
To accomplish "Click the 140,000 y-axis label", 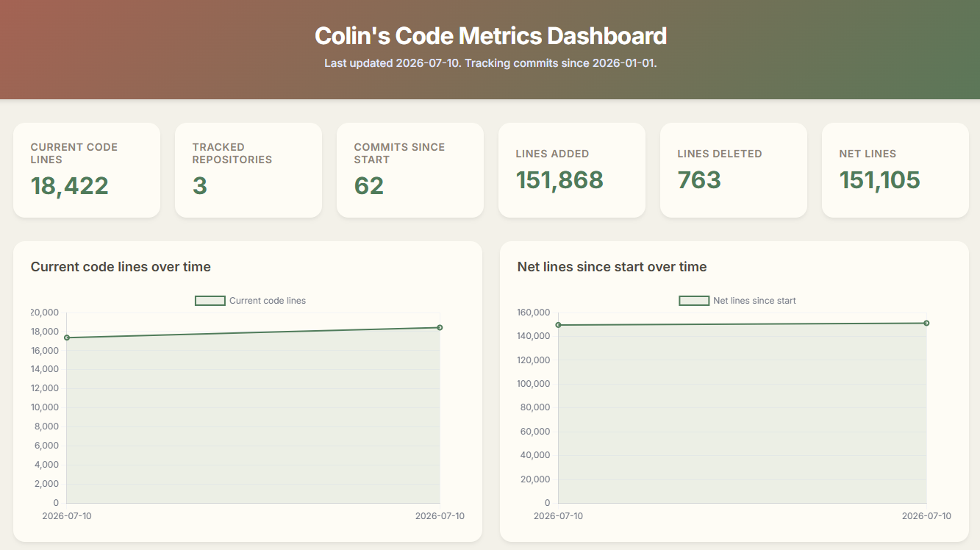I will 534,336.
